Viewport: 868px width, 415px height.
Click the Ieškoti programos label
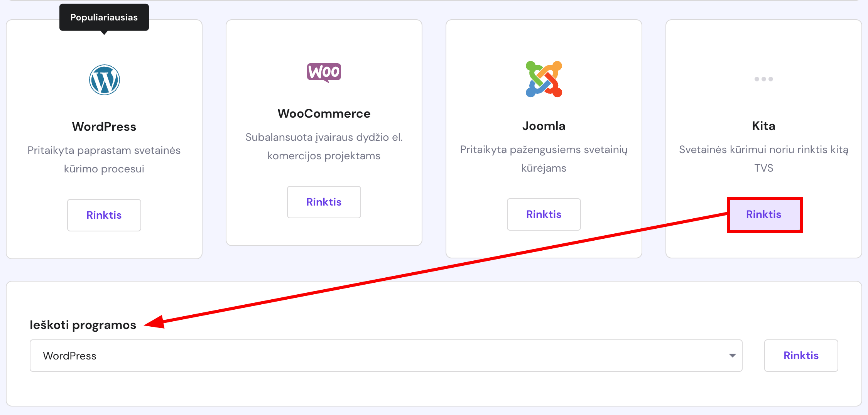[83, 325]
